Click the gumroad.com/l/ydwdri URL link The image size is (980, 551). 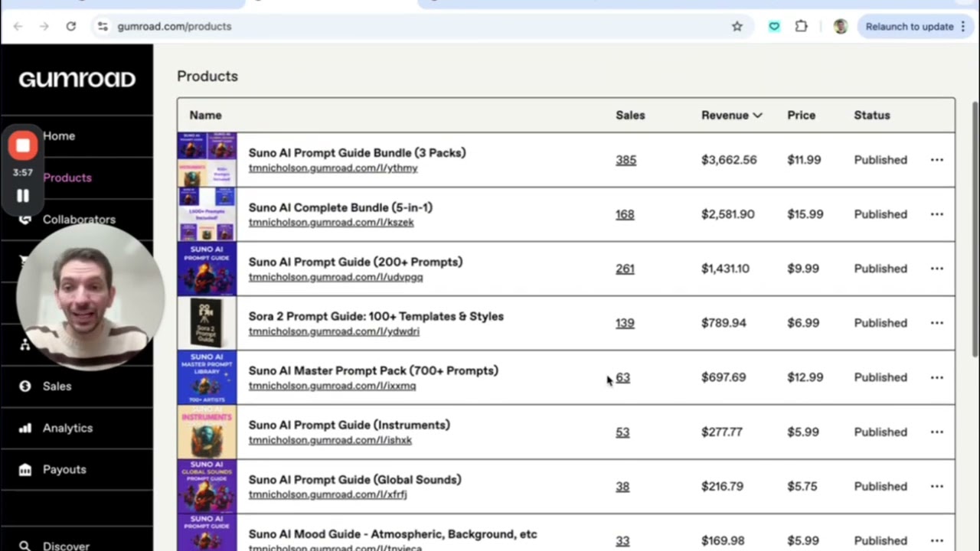coord(334,331)
